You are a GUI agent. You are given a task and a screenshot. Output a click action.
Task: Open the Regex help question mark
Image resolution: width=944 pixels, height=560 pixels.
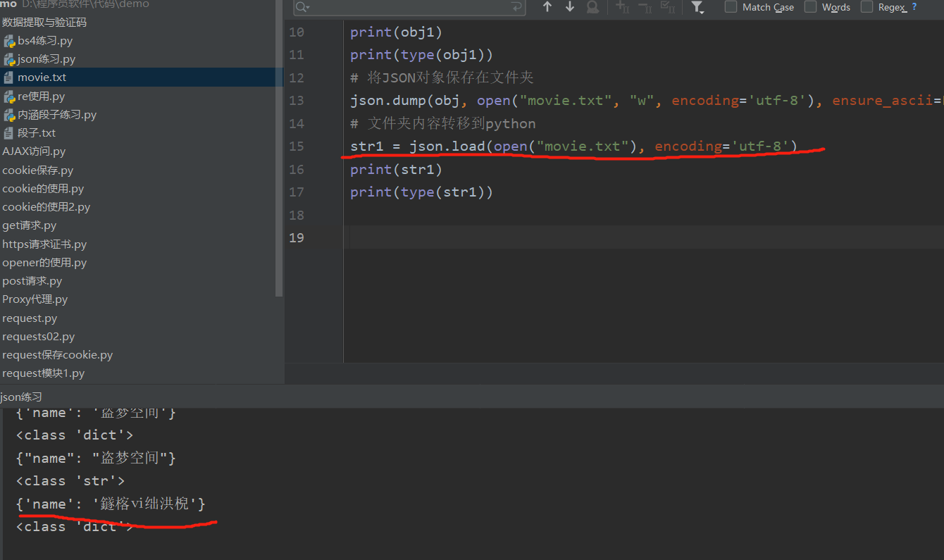pyautogui.click(x=914, y=7)
